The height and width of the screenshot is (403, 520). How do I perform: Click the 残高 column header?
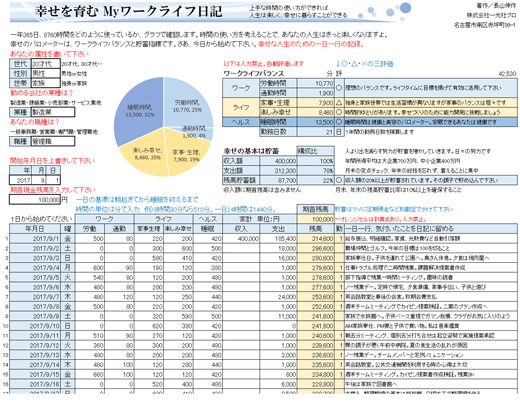(315, 229)
